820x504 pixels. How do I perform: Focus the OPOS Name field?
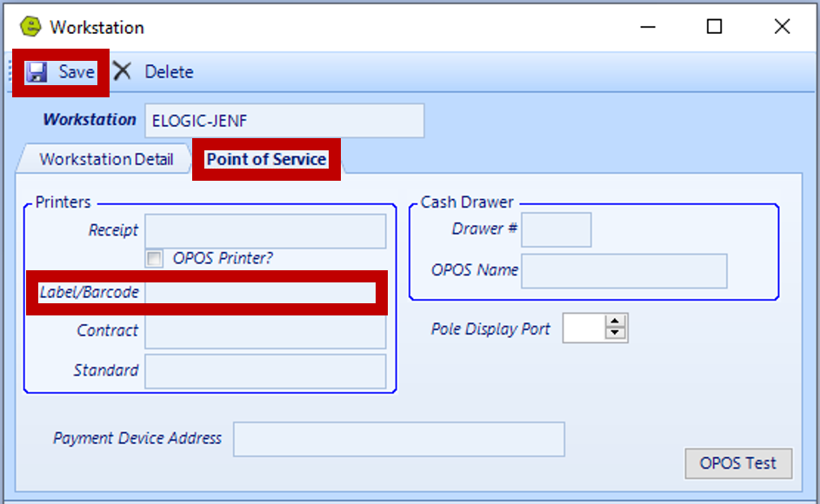623,271
